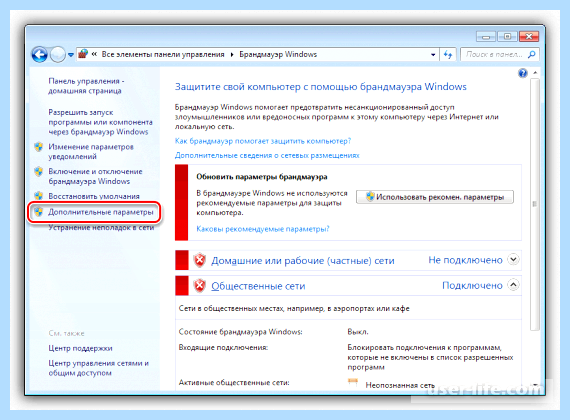Open 'Панель управления - домашняя страница' link

[87, 86]
